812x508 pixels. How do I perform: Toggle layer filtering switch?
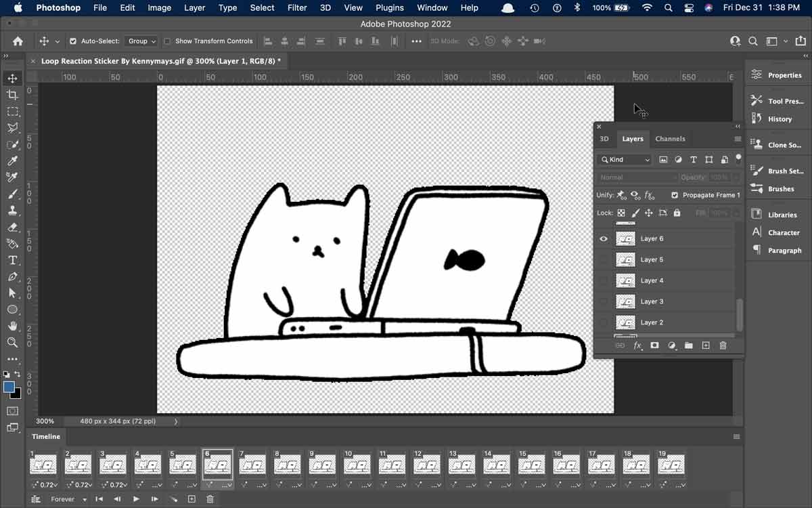click(738, 158)
